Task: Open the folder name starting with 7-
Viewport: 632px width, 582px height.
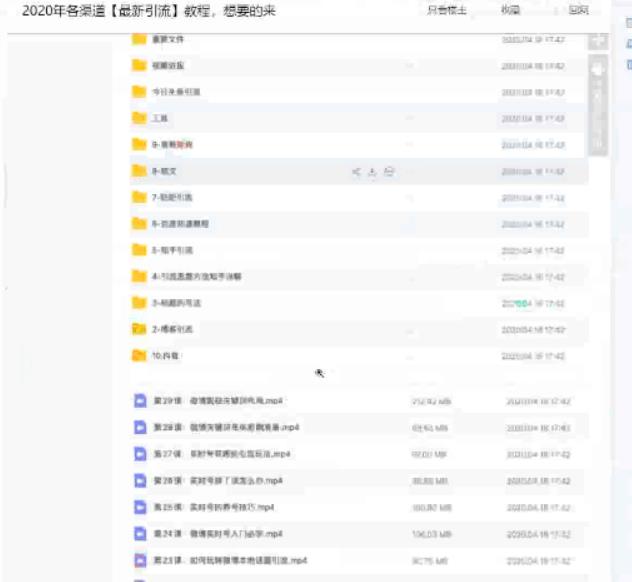Action: pyautogui.click(x=172, y=197)
